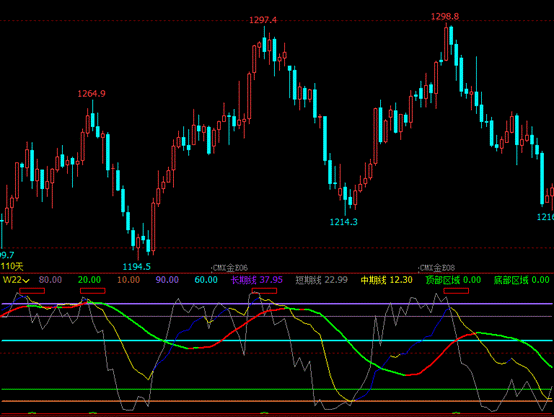Click the 长期线 37.95 legend entry
554x417 pixels.
(257, 280)
